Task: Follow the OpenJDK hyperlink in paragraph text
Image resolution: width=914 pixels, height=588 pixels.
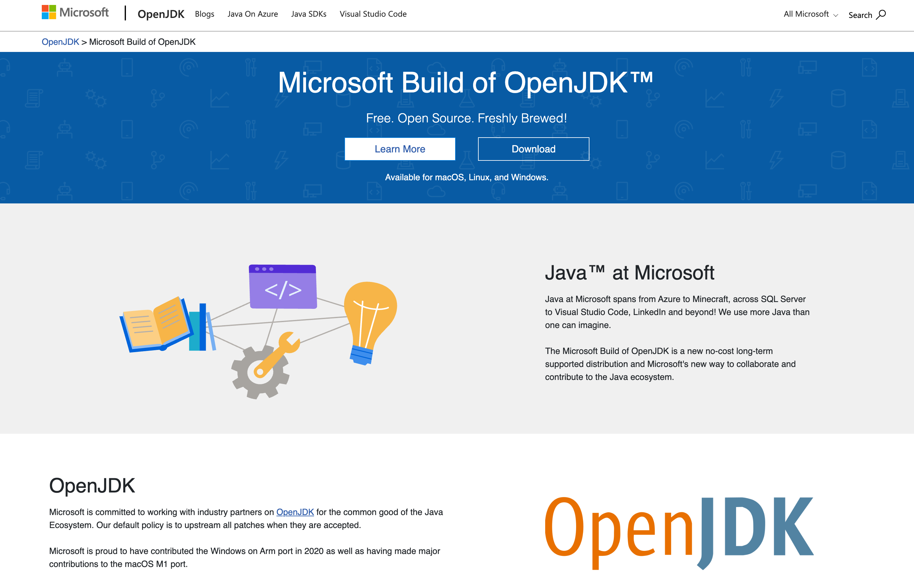Action: (295, 512)
